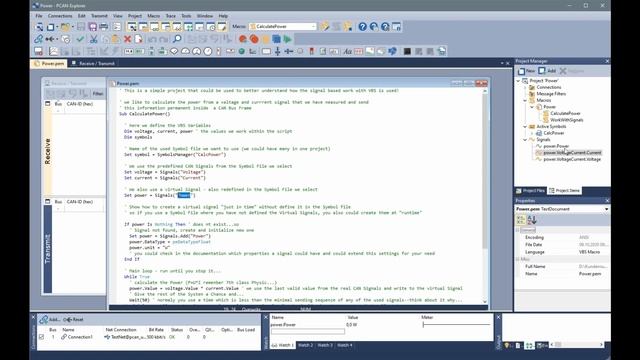
Task: Click the Language property value 'VBS Macro'
Action: [589, 252]
